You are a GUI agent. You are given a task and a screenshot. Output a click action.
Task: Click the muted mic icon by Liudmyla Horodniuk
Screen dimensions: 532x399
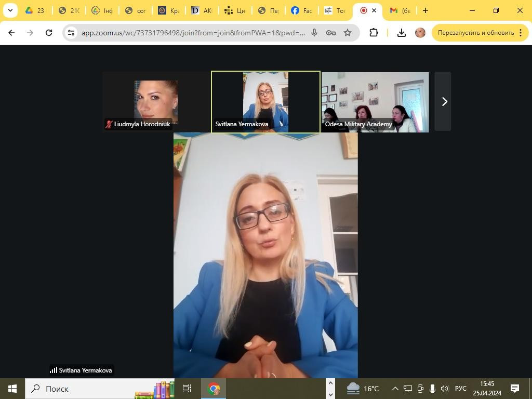click(109, 124)
